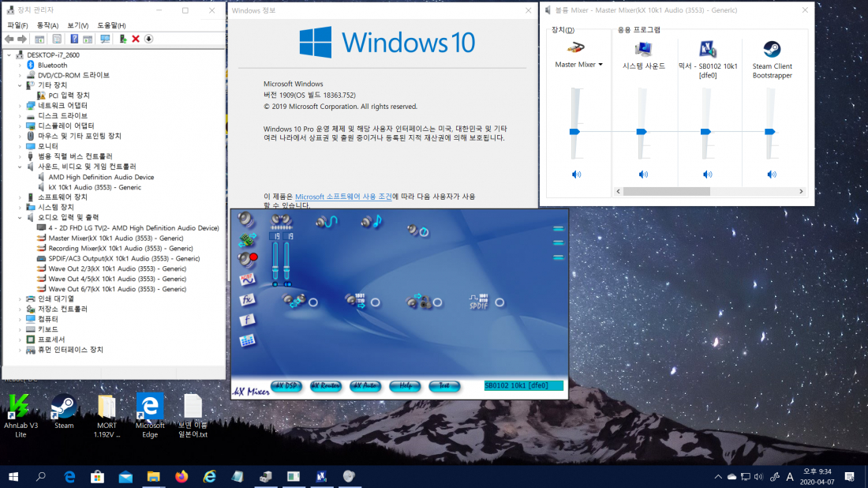
Task: Click the fx effects icon in kX Mixer
Action: [x=247, y=299]
